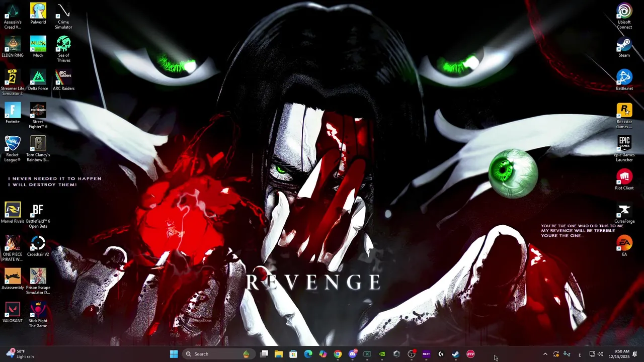
Task: Open Task View from the taskbar
Action: coord(264,354)
